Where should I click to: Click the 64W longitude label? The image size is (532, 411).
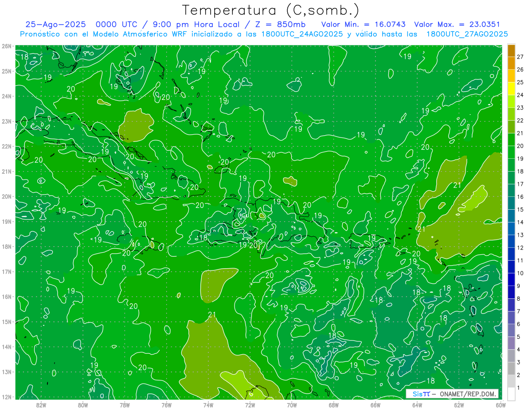point(417,405)
